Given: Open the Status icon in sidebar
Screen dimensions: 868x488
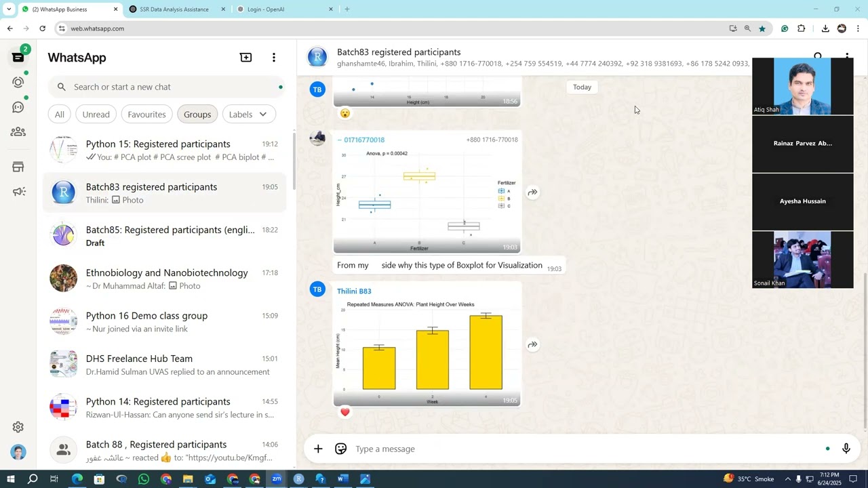Looking at the screenshot, I should click(x=18, y=82).
